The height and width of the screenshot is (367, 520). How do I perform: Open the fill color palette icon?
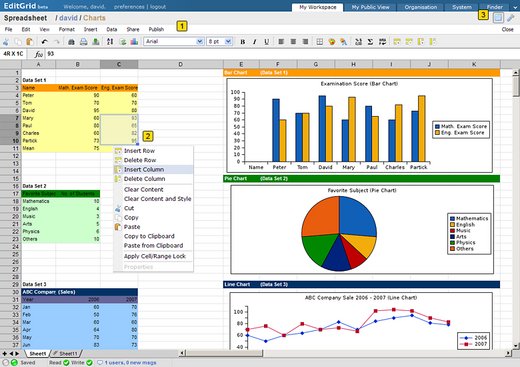(x=331, y=42)
